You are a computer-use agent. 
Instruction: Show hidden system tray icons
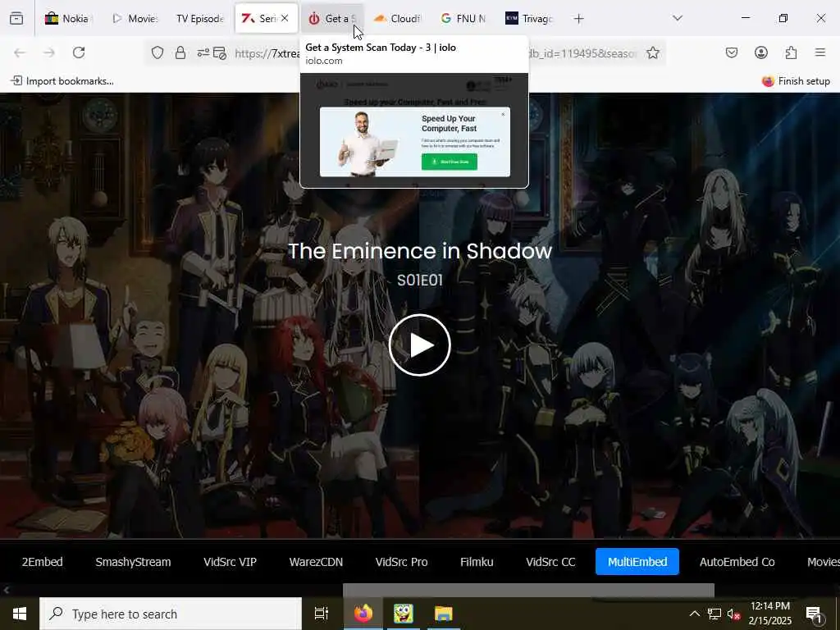click(694, 614)
